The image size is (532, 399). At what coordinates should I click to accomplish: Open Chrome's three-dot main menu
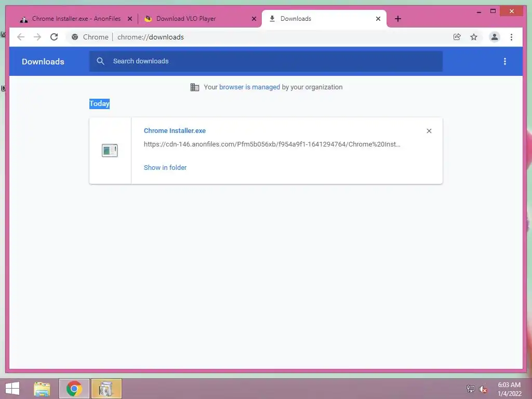point(511,37)
